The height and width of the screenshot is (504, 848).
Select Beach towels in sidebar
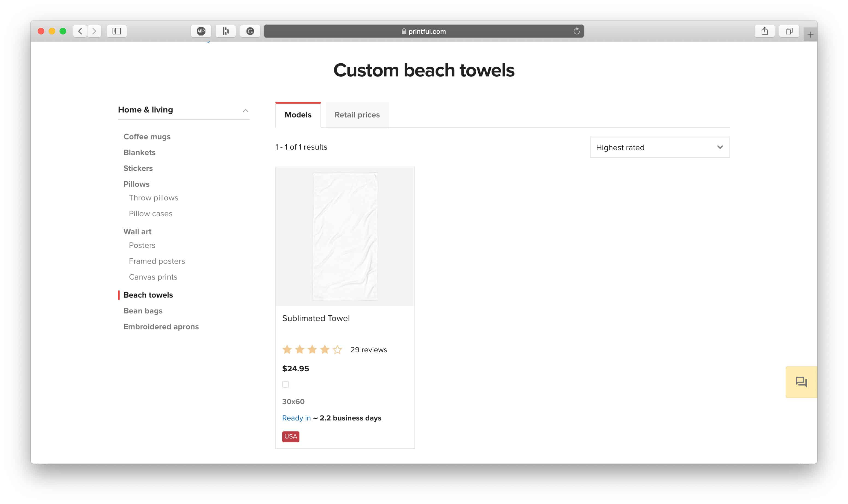[148, 295]
